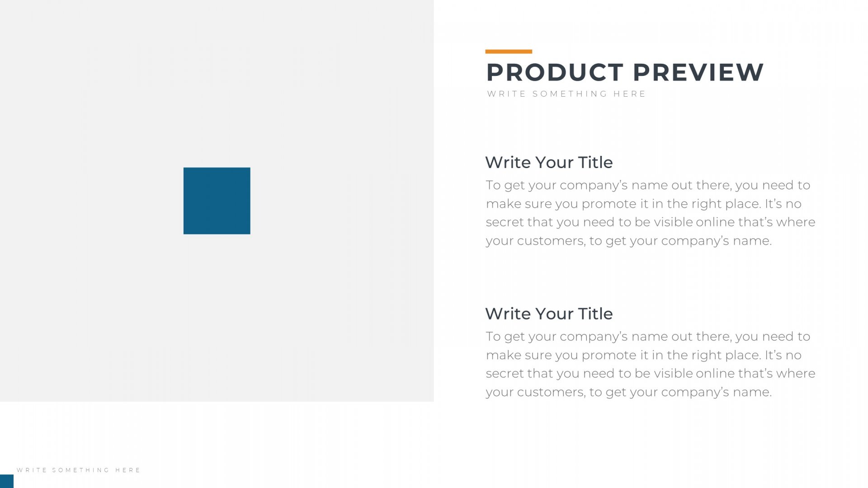Viewport: 868px width, 488px height.
Task: Click lower paragraph line starting "your customers"
Action: tap(628, 393)
